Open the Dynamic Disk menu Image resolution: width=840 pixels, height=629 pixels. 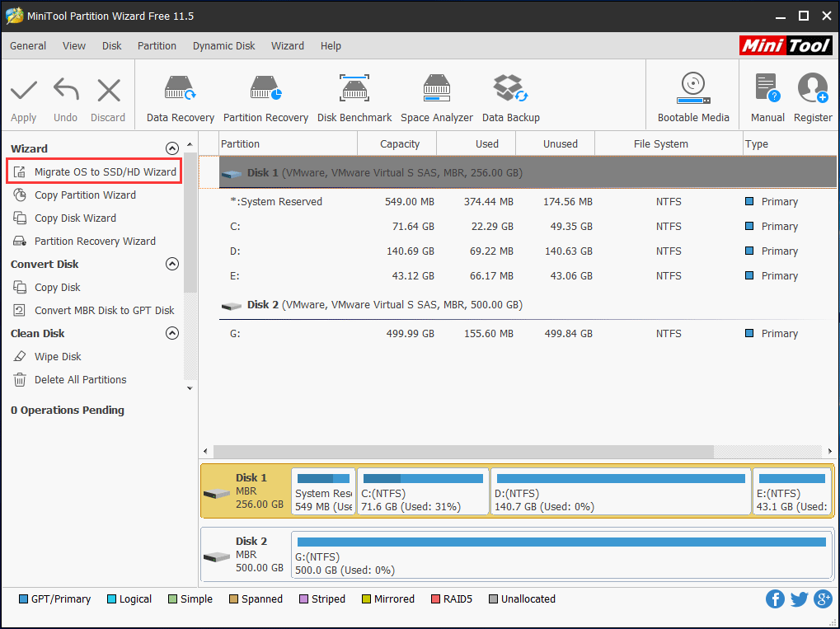[x=223, y=46]
